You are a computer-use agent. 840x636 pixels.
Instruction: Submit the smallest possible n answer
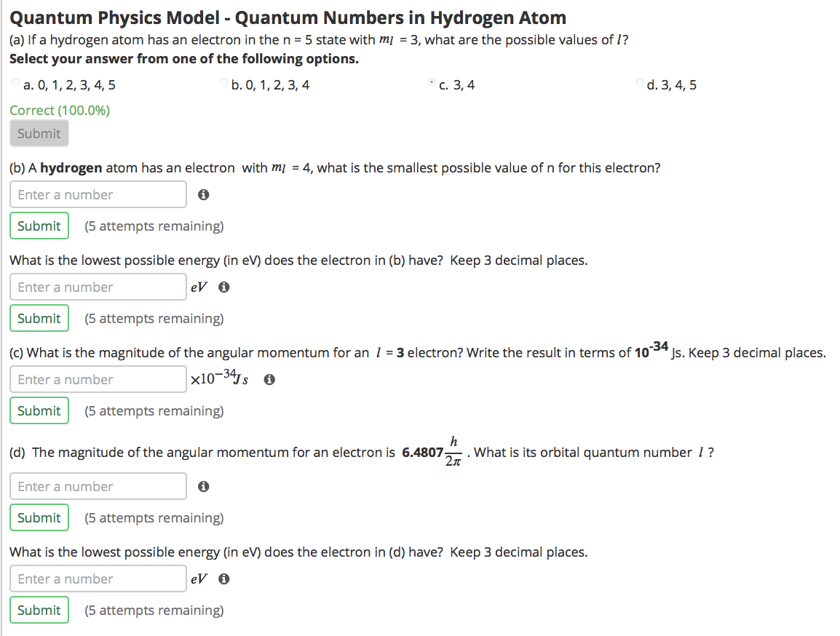[39, 226]
